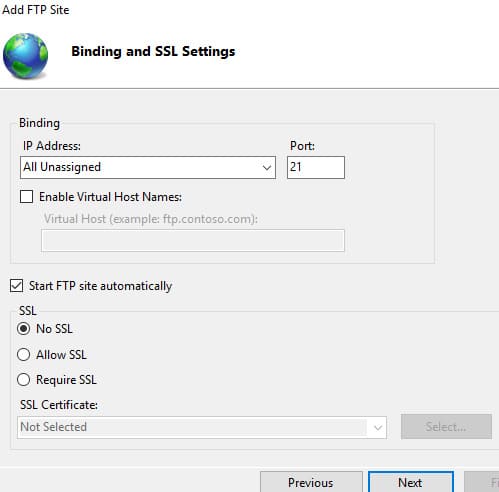Click the globe icon in the header
The height and width of the screenshot is (492, 499).
[x=25, y=55]
